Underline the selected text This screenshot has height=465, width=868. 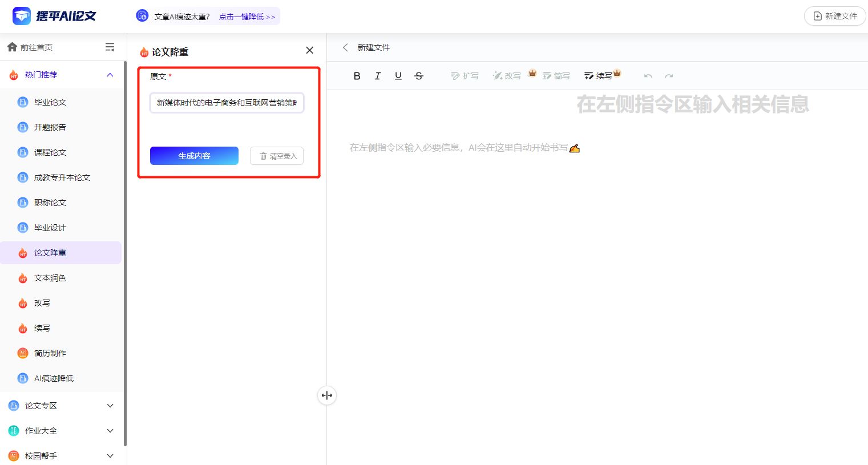(x=398, y=75)
